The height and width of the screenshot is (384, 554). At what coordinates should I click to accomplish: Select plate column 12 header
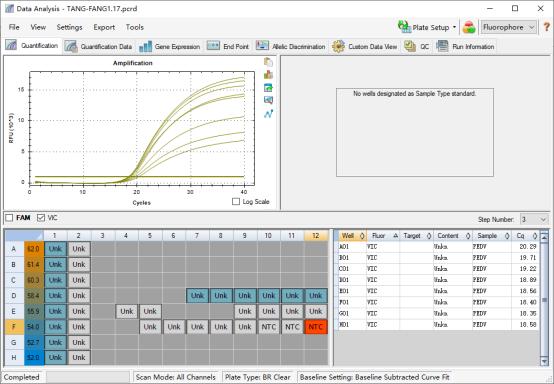pyautogui.click(x=316, y=236)
